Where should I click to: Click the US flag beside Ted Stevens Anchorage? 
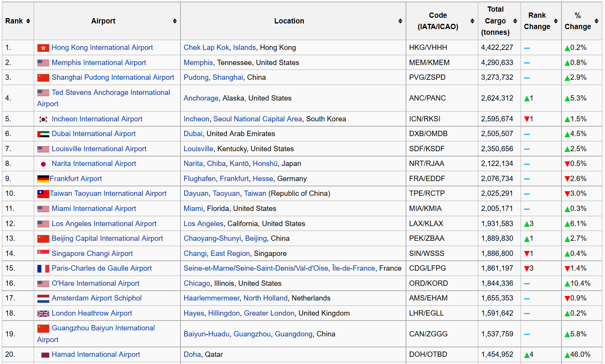43,93
